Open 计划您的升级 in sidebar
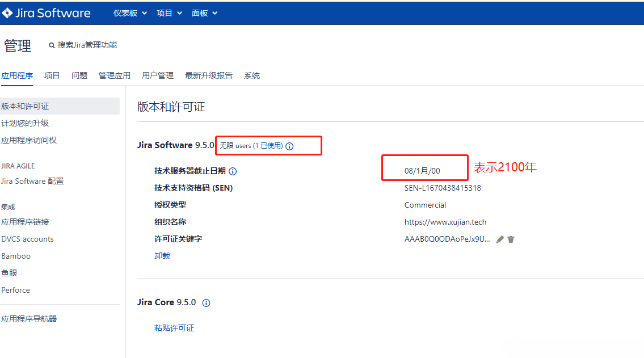The height and width of the screenshot is (358, 644). pos(25,123)
